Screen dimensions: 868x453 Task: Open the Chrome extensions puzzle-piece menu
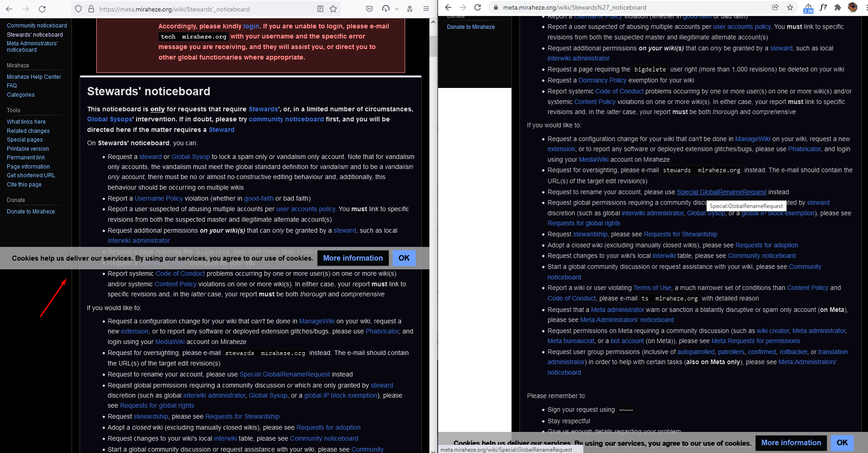point(838,7)
